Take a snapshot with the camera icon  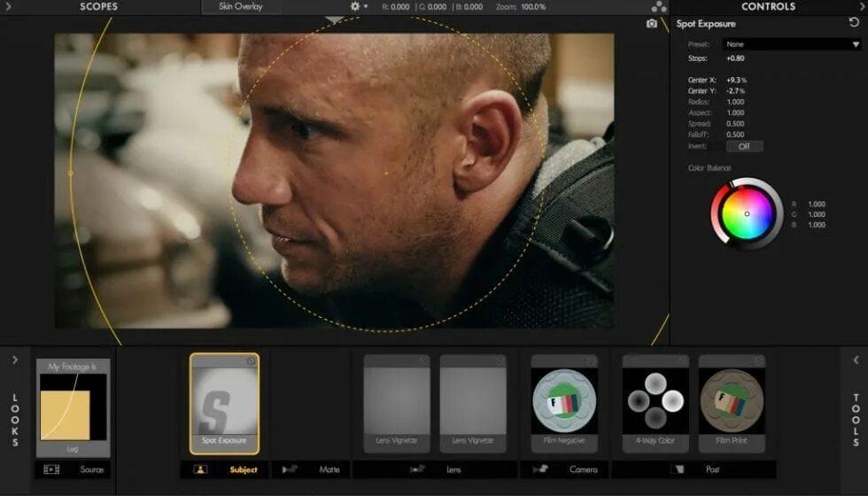pyautogui.click(x=652, y=24)
